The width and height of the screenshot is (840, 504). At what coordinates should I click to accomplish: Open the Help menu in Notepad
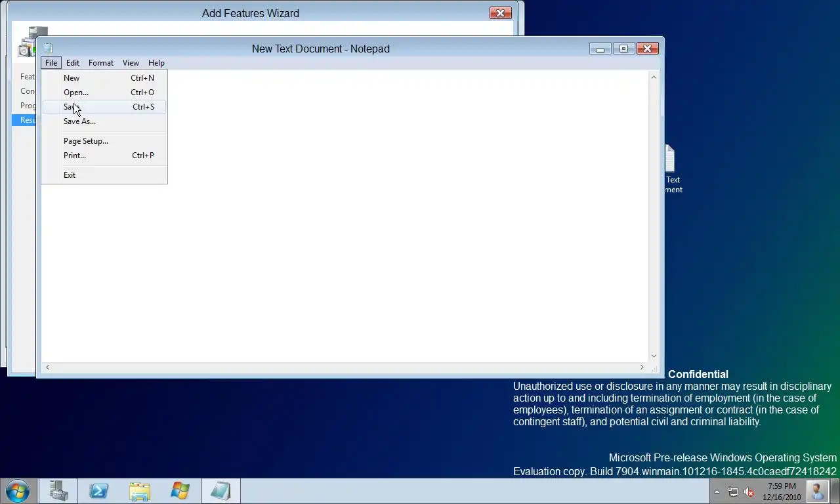[156, 63]
